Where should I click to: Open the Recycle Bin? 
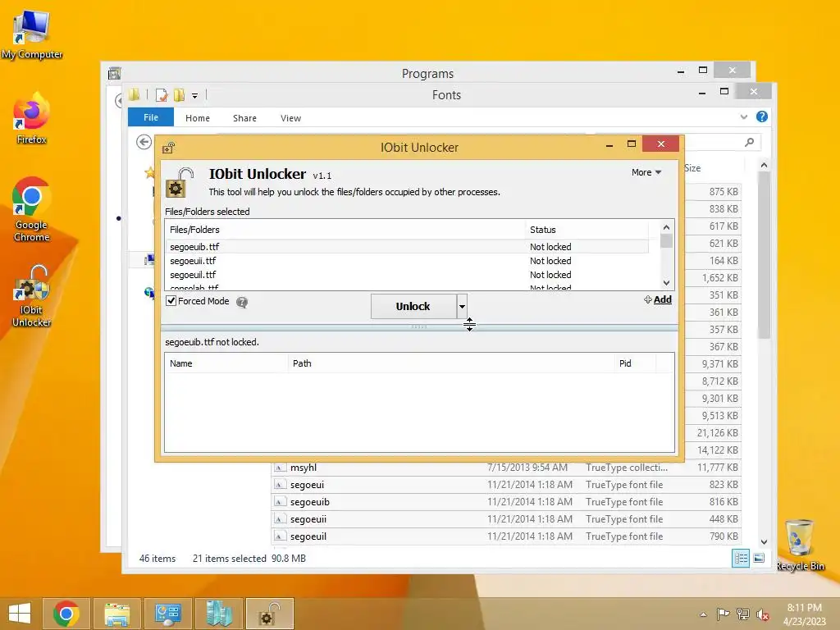(x=800, y=545)
